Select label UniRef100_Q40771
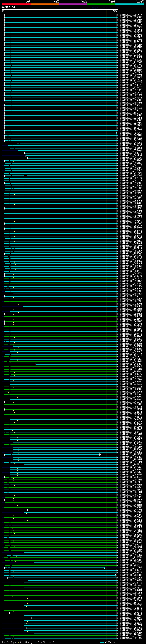Image resolution: width=146 pixels, height=644 pixels. click(x=131, y=273)
